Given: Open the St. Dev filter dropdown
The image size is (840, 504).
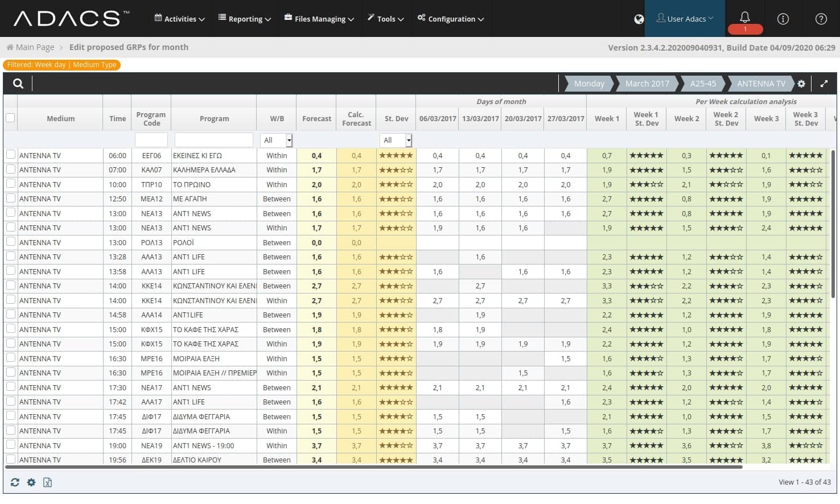Looking at the screenshot, I should [x=396, y=140].
